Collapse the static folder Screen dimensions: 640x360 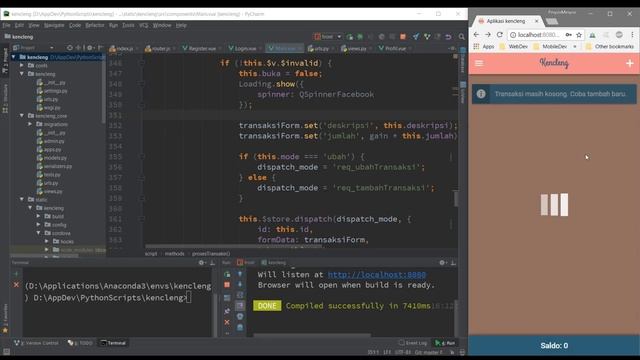click(x=22, y=200)
